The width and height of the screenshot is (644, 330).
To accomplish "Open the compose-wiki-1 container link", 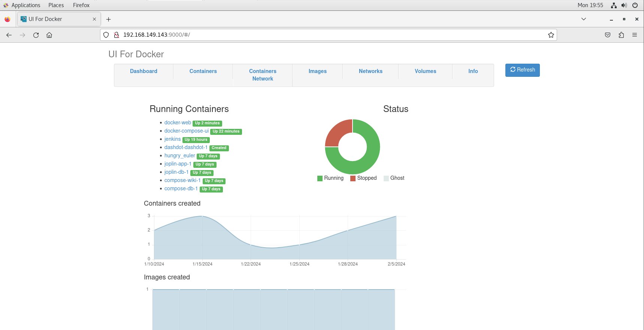I will pyautogui.click(x=182, y=180).
